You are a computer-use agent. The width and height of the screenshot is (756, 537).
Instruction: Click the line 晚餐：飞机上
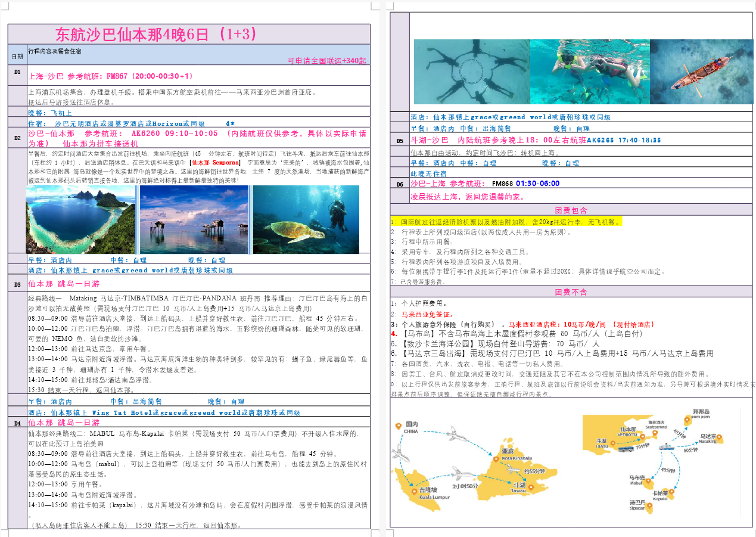click(51, 113)
